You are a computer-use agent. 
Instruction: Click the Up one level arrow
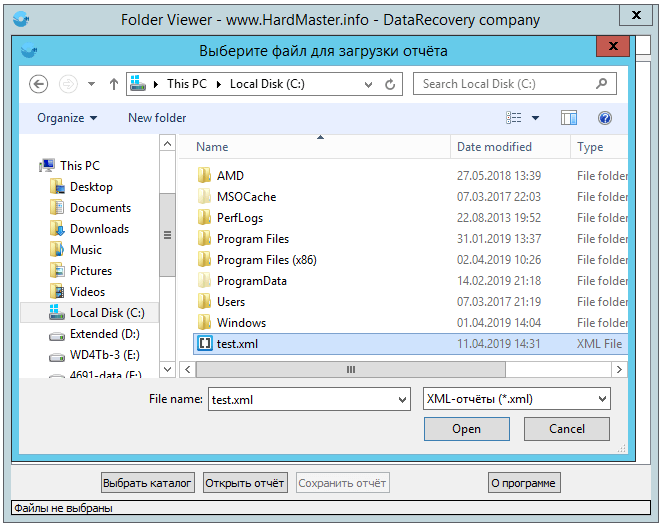pos(114,84)
